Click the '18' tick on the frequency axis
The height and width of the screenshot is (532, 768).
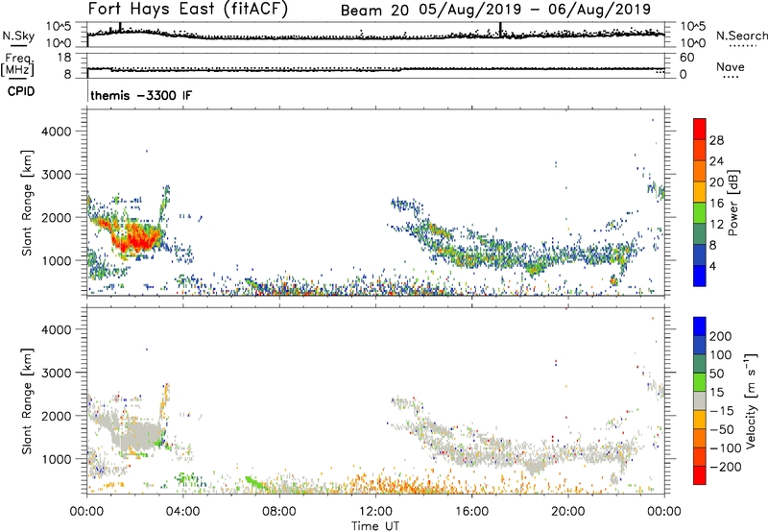64,58
